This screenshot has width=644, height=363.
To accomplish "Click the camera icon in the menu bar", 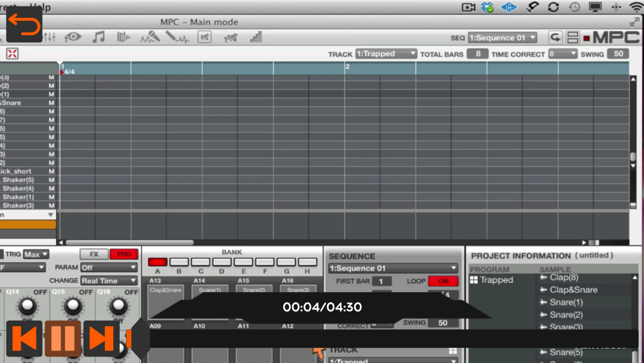I will 468,7.
